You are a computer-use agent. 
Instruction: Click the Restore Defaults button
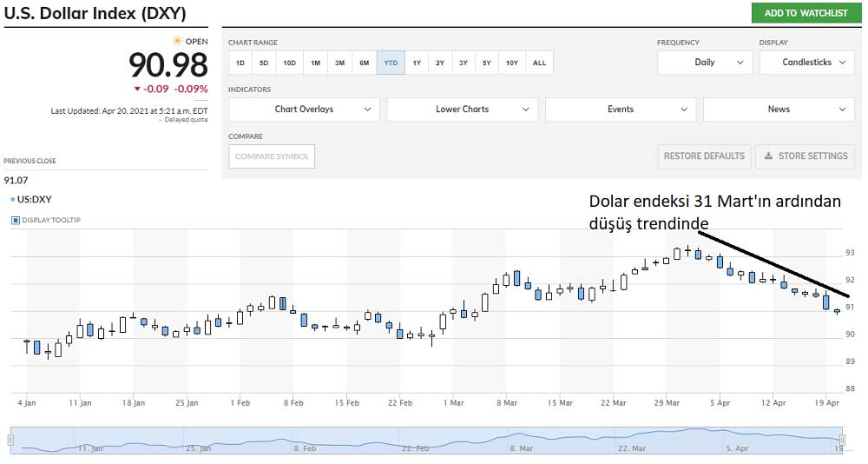point(704,156)
